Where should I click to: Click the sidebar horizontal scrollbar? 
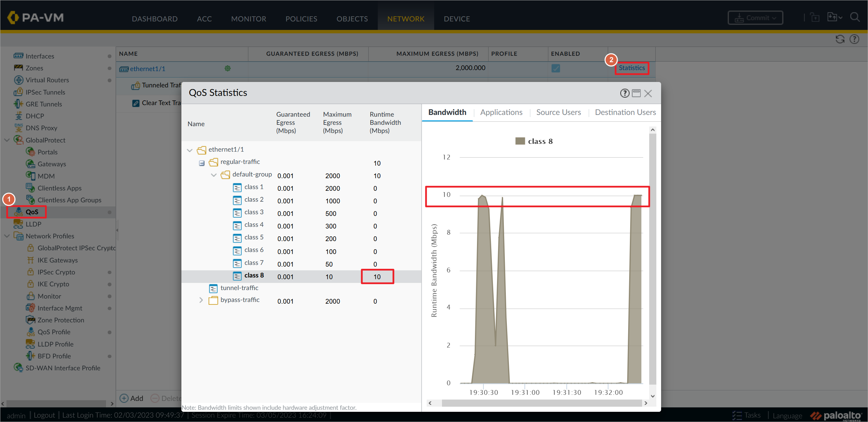56,403
